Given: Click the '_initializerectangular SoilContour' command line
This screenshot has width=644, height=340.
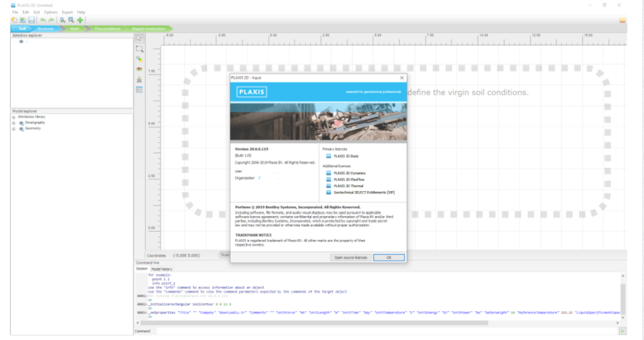Looking at the screenshot, I should tap(190, 304).
